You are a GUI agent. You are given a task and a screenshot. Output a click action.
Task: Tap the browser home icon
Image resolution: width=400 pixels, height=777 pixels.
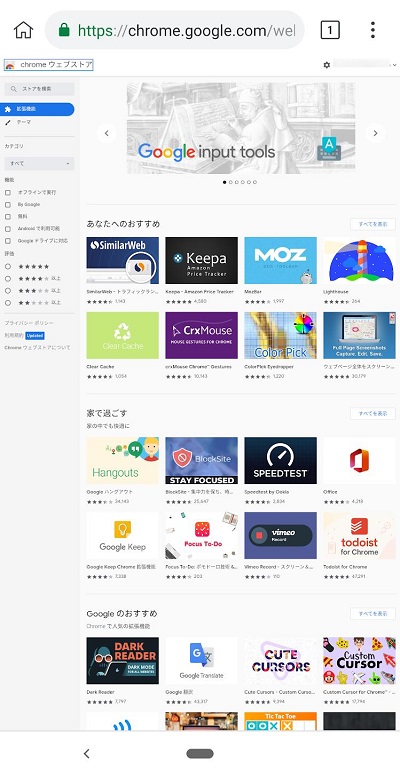pos(23,30)
